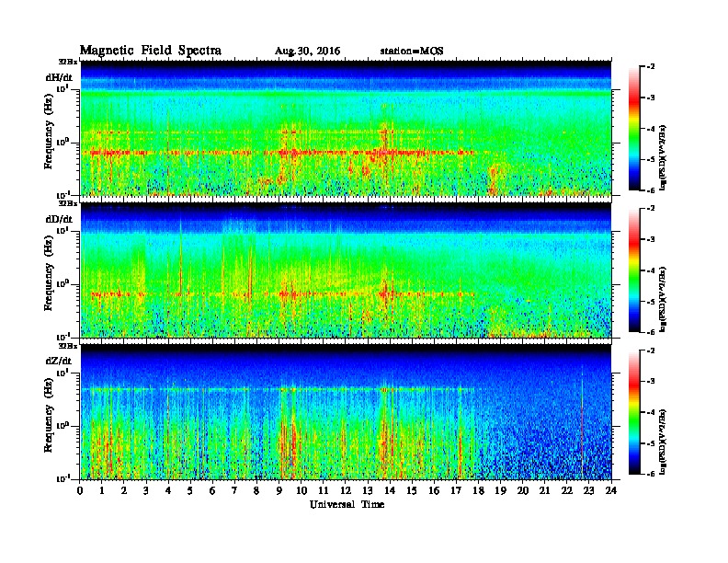Screen dimensions: 728x563
Task: Click hour tick label "3" on time axis
Action: click(x=147, y=491)
